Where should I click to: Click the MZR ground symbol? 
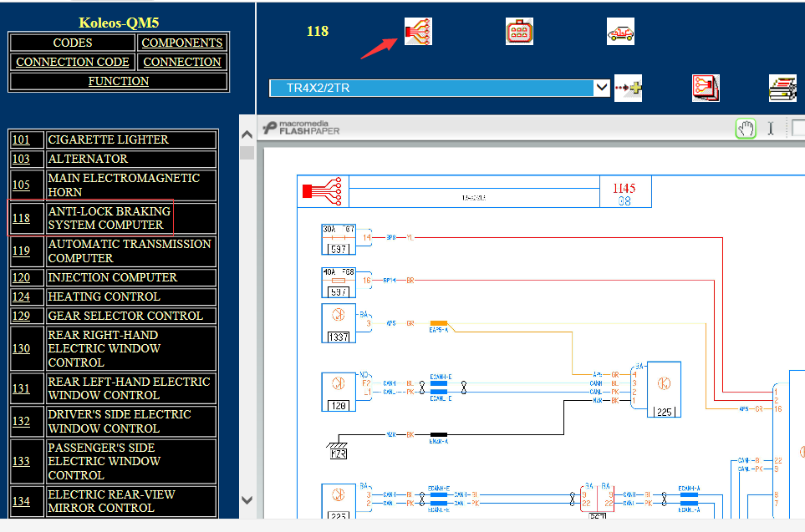[338, 450]
